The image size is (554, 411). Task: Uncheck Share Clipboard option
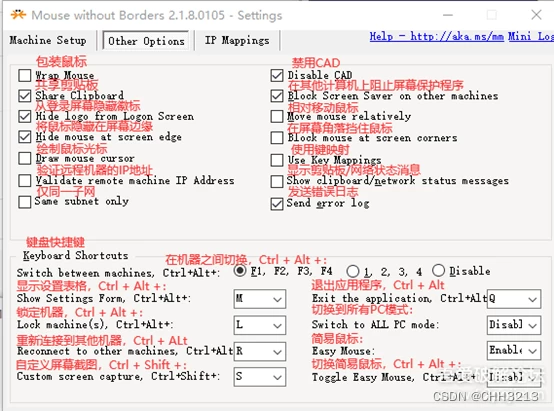[25, 96]
